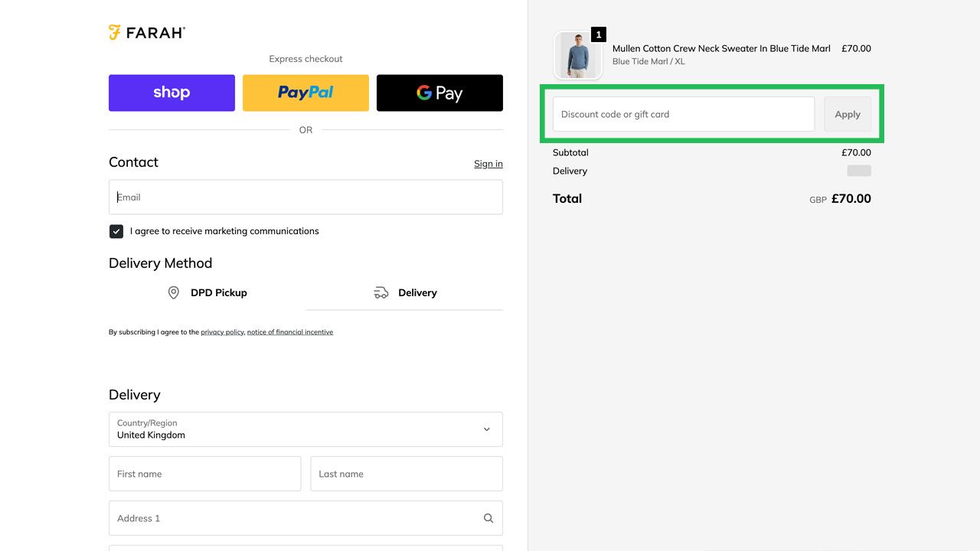
Task: Click the address search magnifier
Action: (x=488, y=518)
